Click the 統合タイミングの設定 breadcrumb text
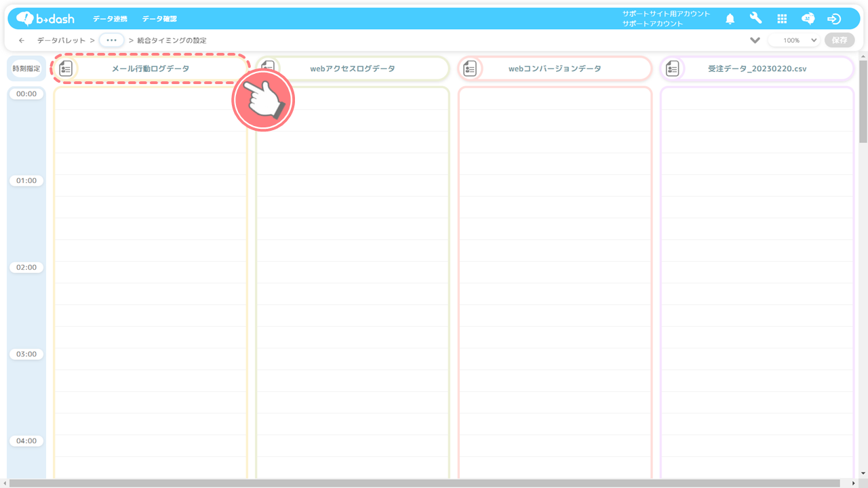 coord(172,41)
